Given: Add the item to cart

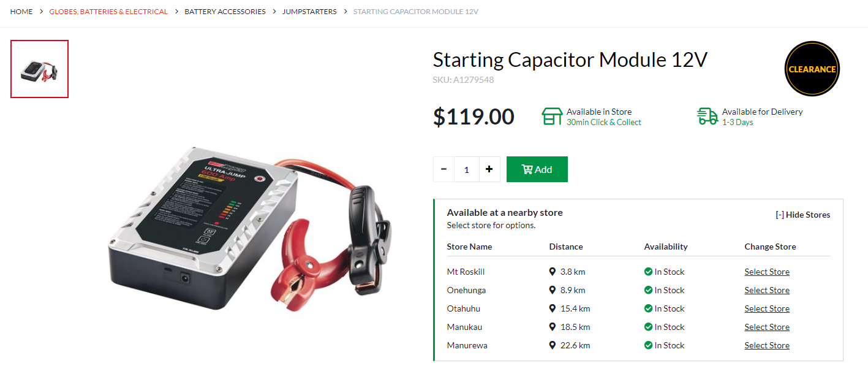Looking at the screenshot, I should tap(537, 169).
